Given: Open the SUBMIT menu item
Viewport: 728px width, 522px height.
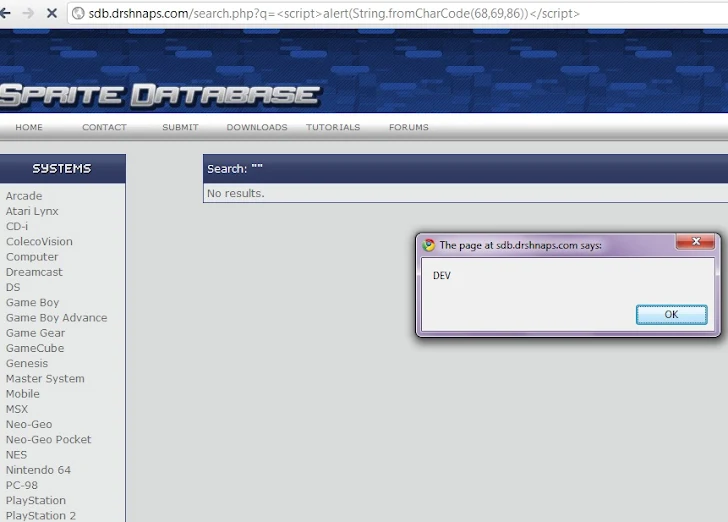Looking at the screenshot, I should pyautogui.click(x=180, y=127).
